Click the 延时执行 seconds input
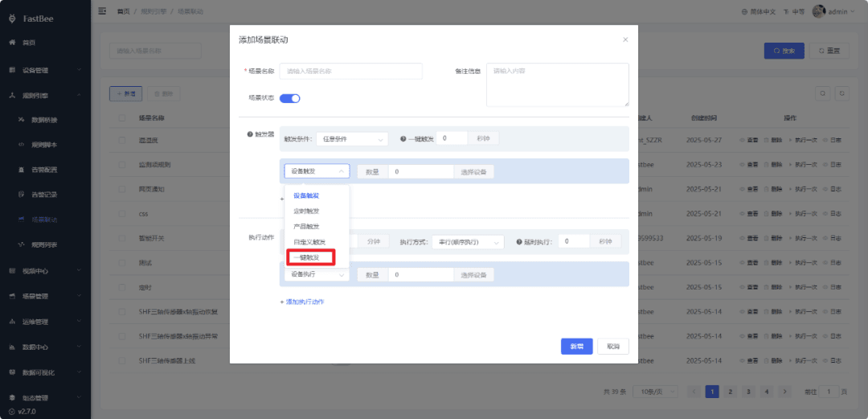 click(574, 241)
